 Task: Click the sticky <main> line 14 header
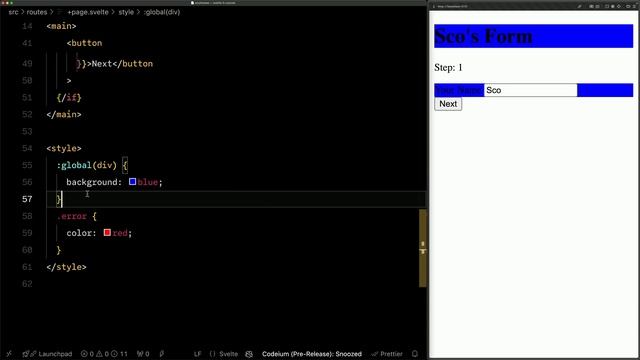[61, 26]
